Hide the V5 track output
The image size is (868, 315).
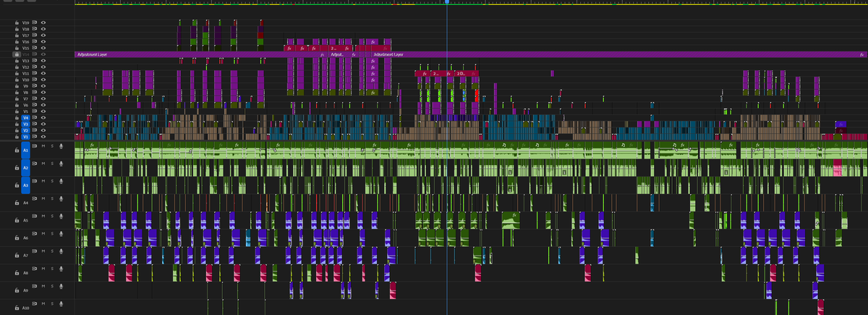(x=43, y=112)
